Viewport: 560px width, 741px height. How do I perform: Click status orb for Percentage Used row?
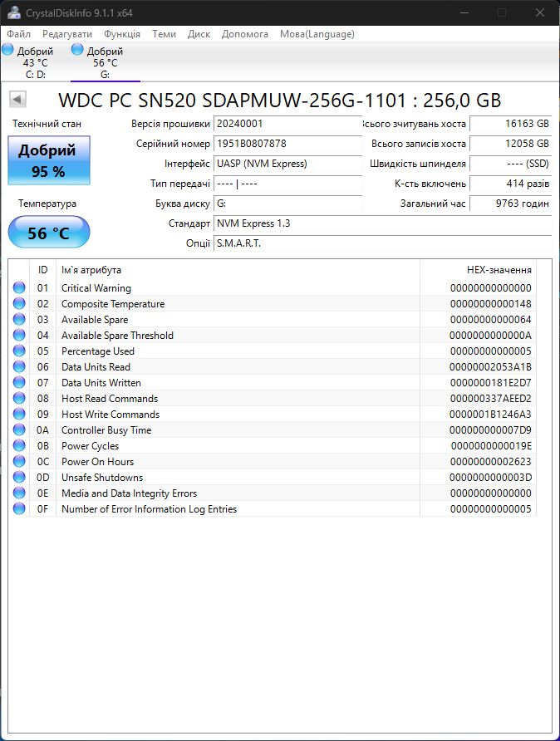coord(19,351)
